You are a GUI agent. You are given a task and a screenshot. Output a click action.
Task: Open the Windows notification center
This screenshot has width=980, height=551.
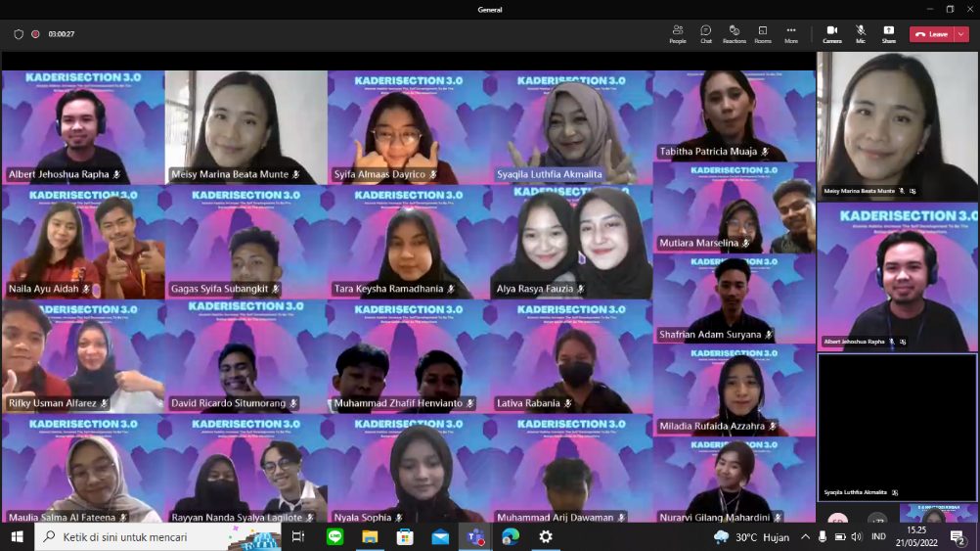[x=958, y=536]
